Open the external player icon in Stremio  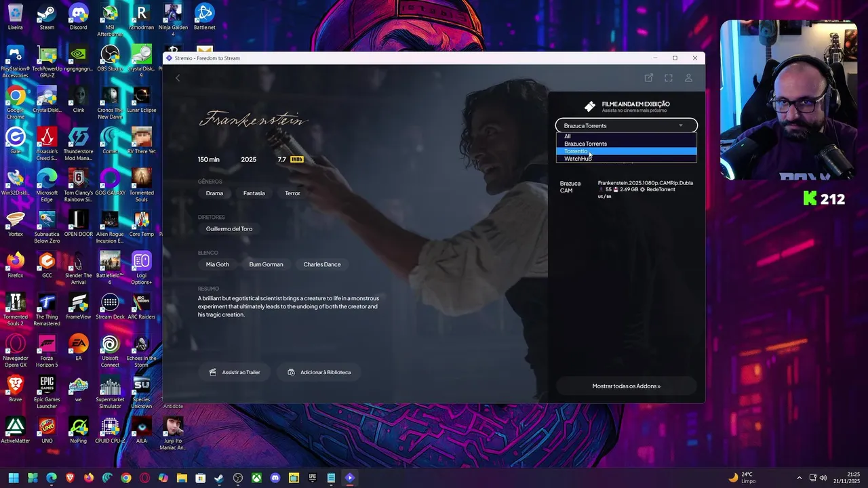648,78
